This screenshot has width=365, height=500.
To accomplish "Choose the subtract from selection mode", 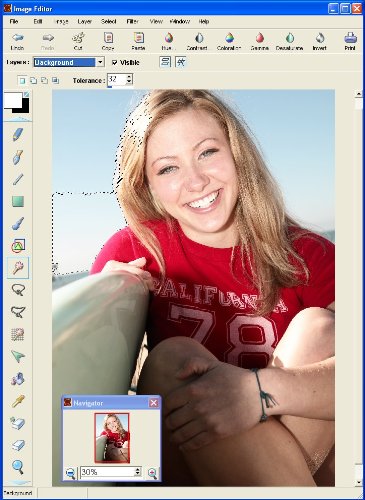I will click(44, 80).
